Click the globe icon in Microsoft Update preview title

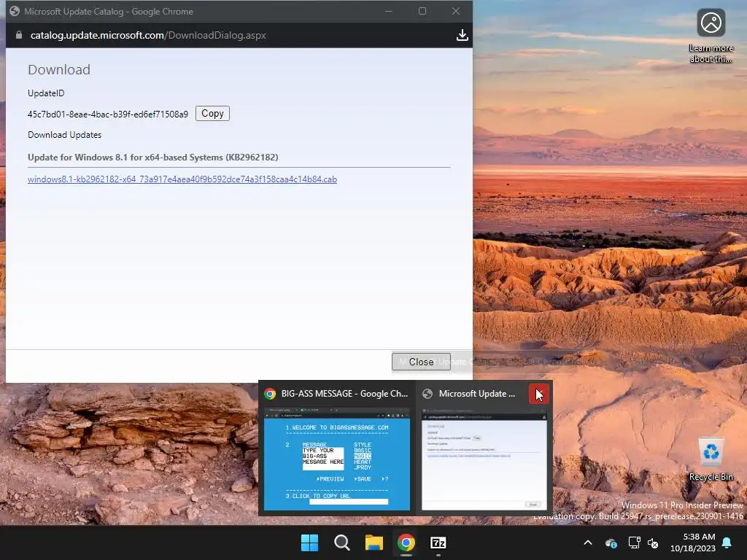tap(427, 394)
